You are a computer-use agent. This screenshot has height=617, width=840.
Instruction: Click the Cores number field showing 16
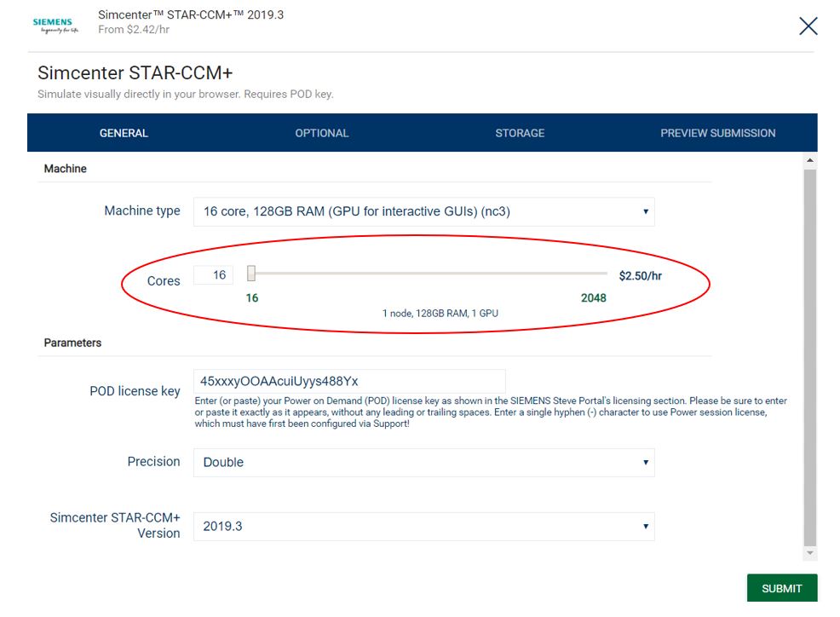coord(213,275)
